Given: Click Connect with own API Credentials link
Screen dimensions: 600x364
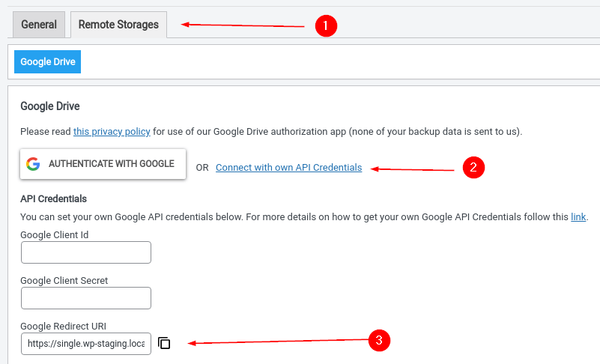Looking at the screenshot, I should 289,168.
